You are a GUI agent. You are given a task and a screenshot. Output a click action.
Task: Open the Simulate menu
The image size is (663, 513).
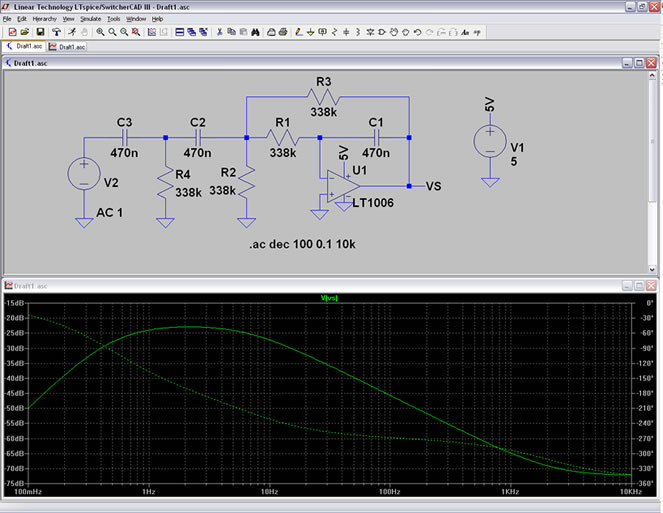pyautogui.click(x=90, y=19)
